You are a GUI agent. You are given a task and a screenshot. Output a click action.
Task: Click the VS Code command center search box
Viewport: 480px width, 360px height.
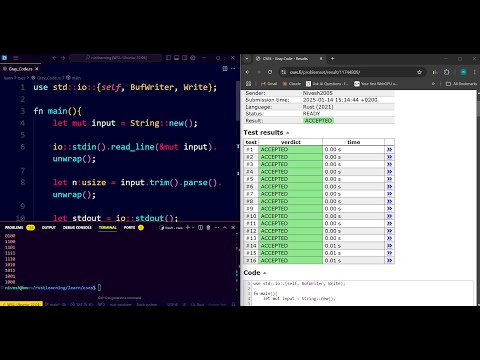point(116,58)
